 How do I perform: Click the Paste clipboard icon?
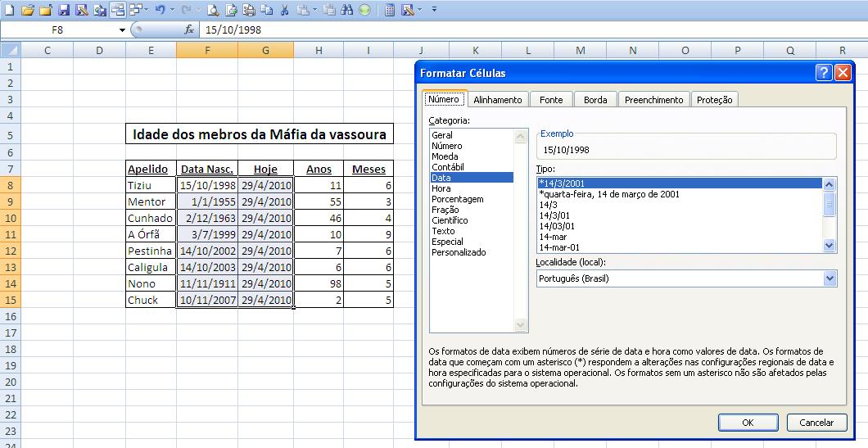point(302,9)
